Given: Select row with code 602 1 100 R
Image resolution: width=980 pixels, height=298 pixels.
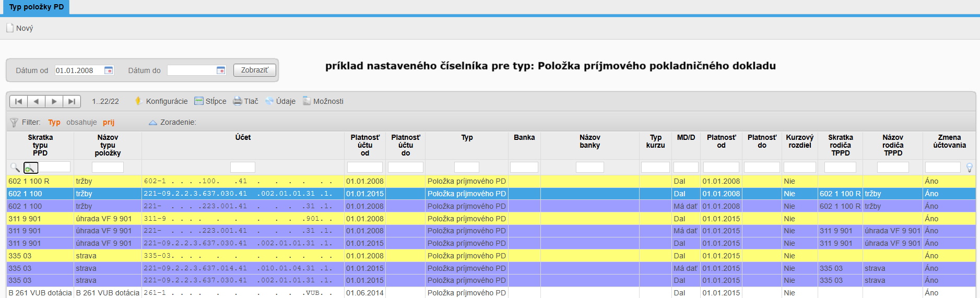Looking at the screenshot, I should pyautogui.click(x=491, y=181).
